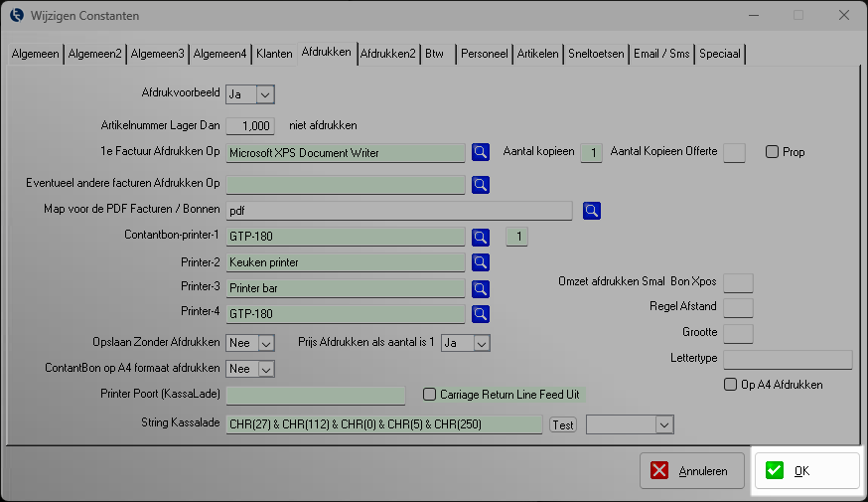The image size is (868, 502).
Task: Click search icon next to 1e Factuur printer
Action: coord(481,152)
